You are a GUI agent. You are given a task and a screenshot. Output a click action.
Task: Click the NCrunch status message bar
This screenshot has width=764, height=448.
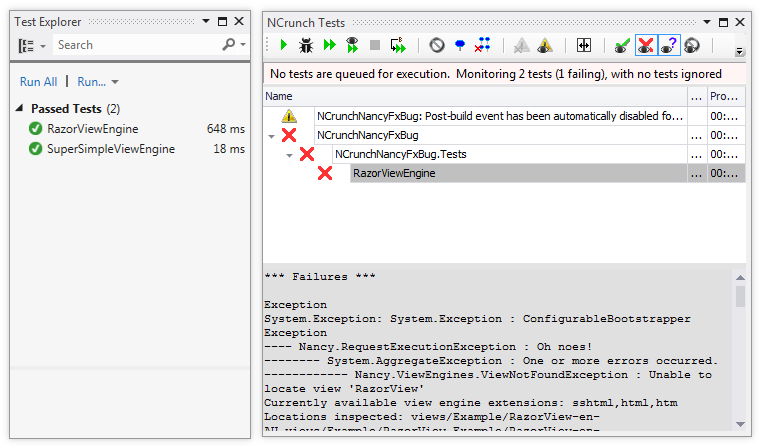tap(504, 74)
